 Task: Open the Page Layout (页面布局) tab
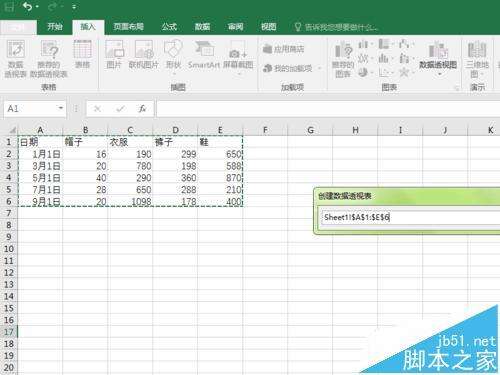click(128, 26)
